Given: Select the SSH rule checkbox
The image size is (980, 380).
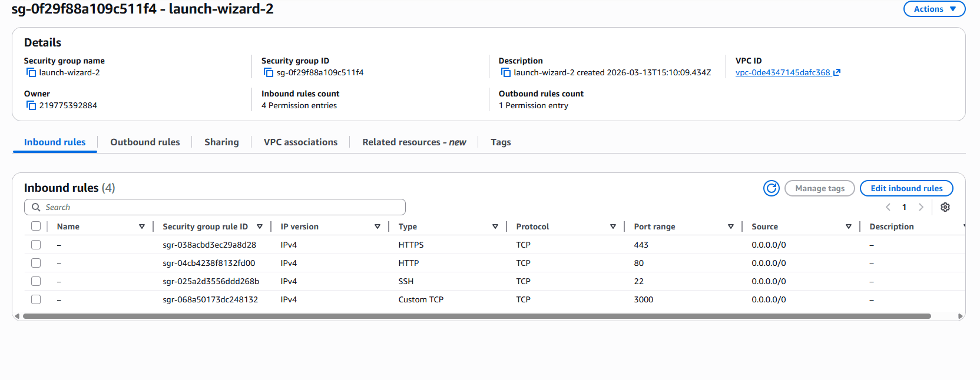Looking at the screenshot, I should click(36, 281).
